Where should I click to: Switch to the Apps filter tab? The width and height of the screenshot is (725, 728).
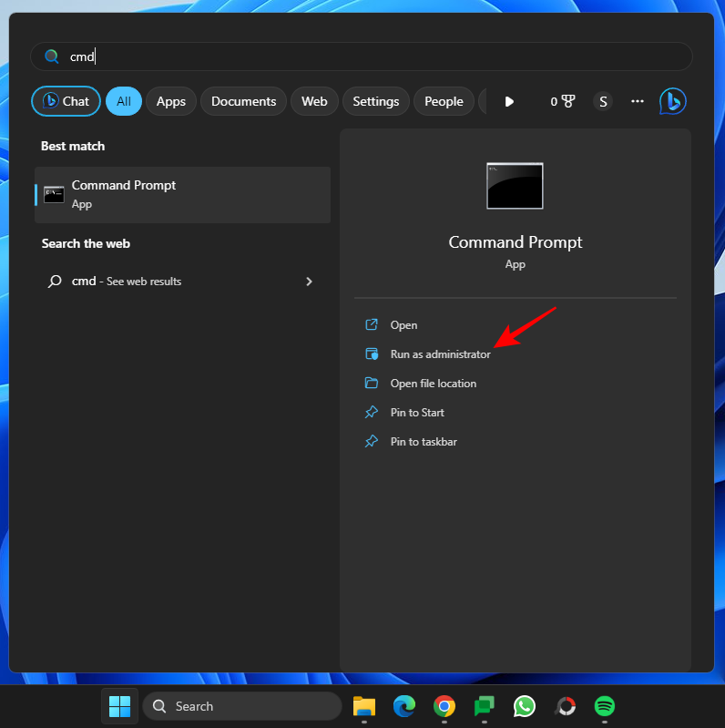coord(170,101)
